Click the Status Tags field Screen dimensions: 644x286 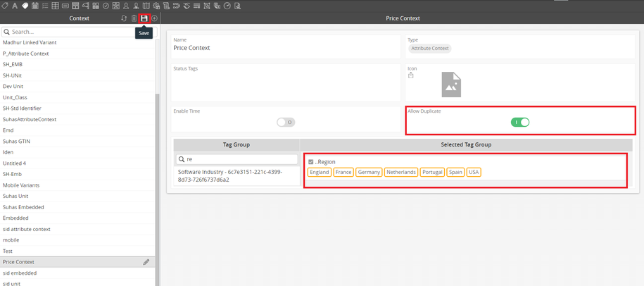pyautogui.click(x=286, y=82)
